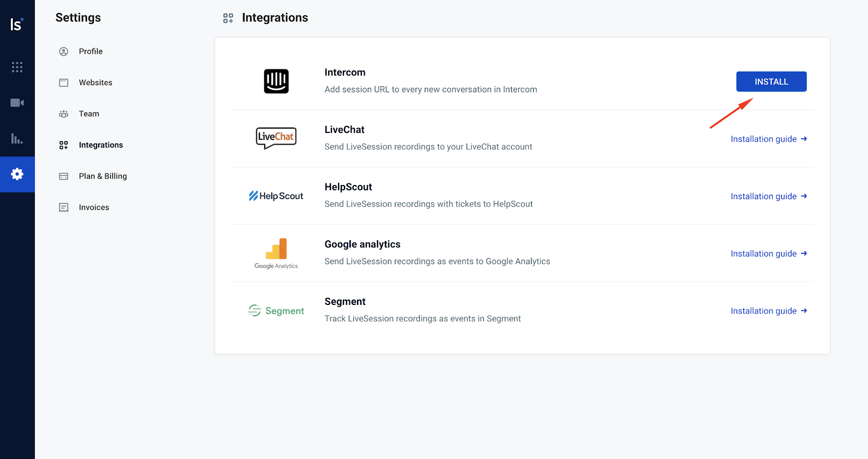Click the Intercom logo icon
The image size is (868, 459).
(x=276, y=81)
